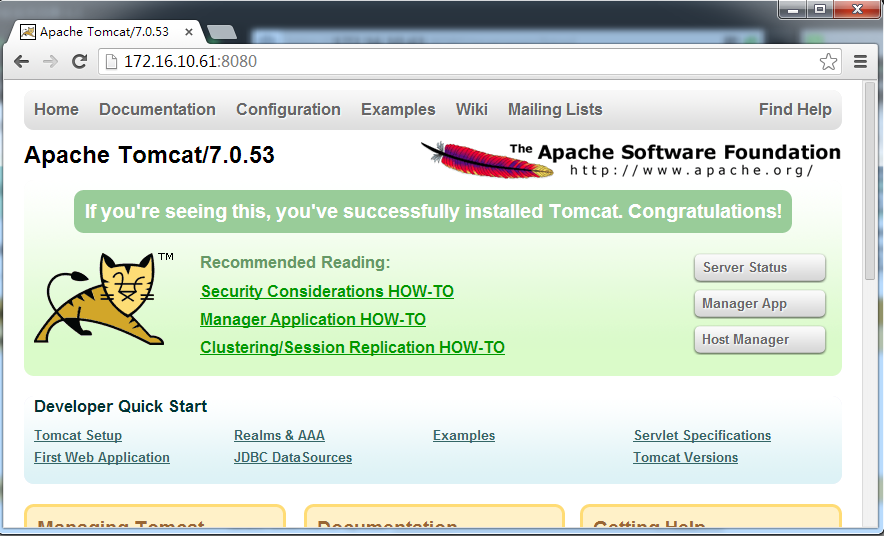Open Examples in the top navigation bar
Image resolution: width=884 pixels, height=536 pixels.
click(x=398, y=109)
